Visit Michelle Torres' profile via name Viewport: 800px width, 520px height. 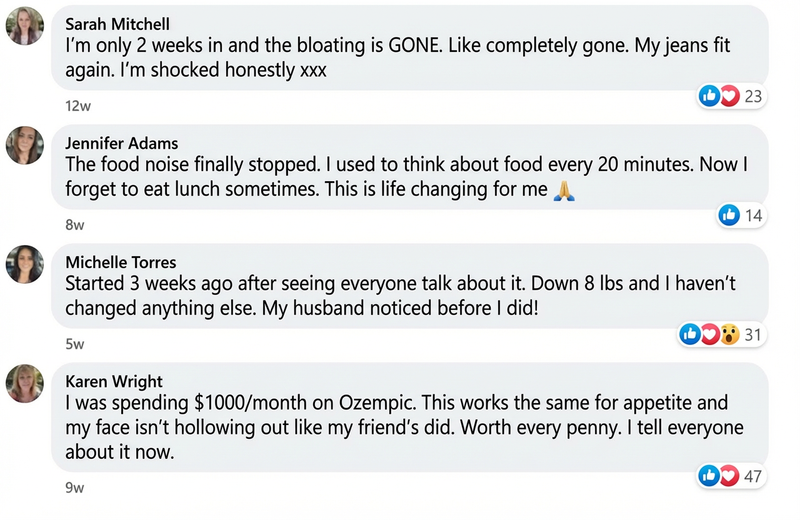pos(119,262)
